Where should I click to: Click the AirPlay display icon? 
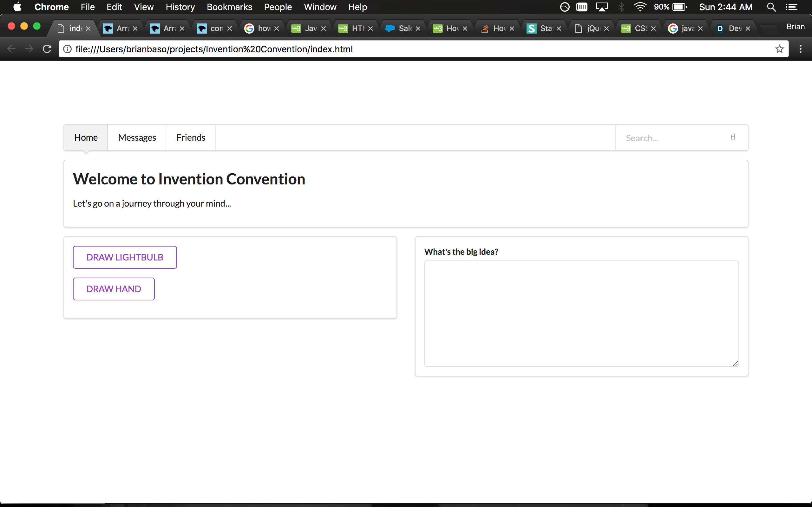[602, 7]
